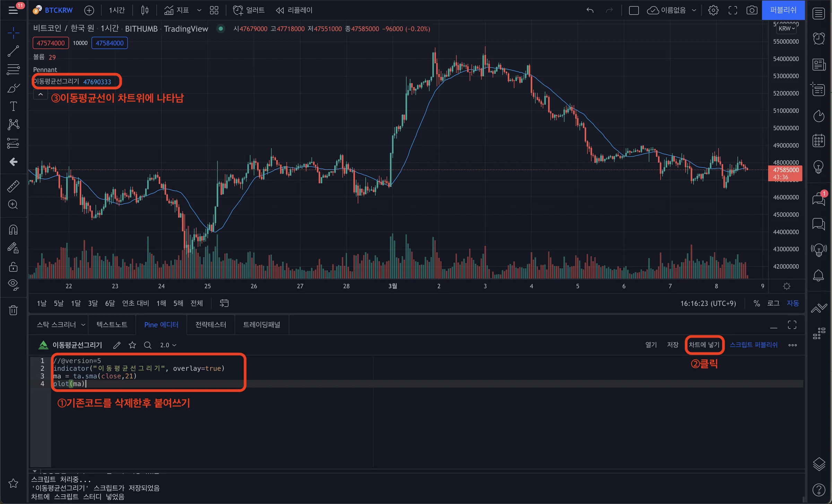Open the go to date calendar icon
This screenshot has width=832, height=504.
pyautogui.click(x=224, y=303)
